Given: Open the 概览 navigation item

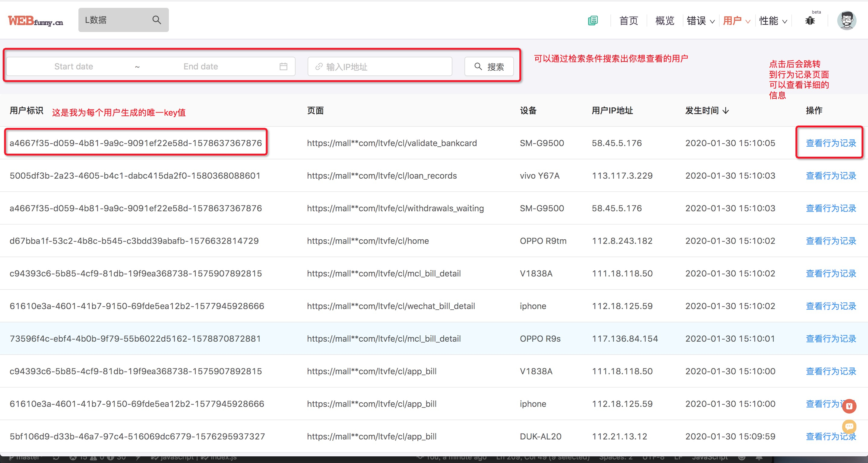Looking at the screenshot, I should coord(664,21).
